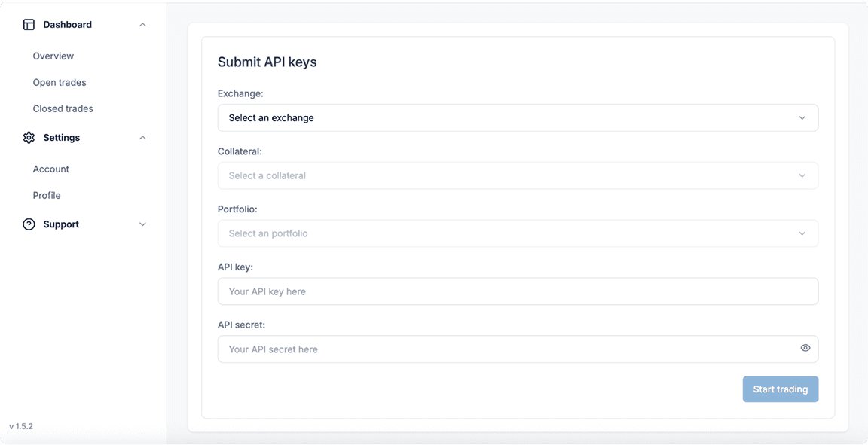
Task: Click the Support question mark icon
Action: tap(29, 224)
